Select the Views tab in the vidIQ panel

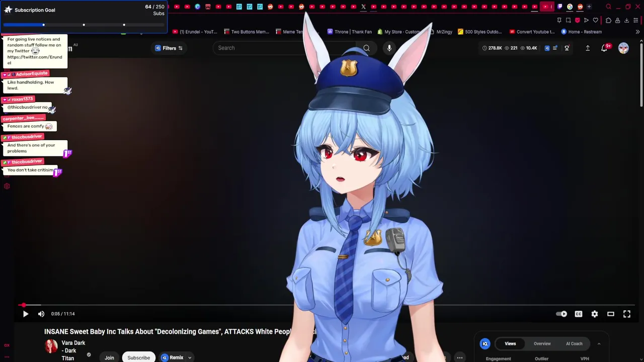(510, 344)
